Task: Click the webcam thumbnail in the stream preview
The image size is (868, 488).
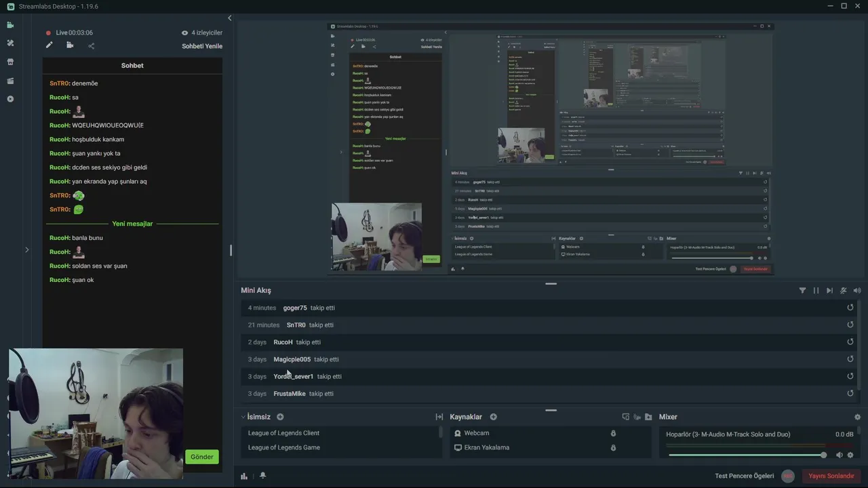Action: 376,237
